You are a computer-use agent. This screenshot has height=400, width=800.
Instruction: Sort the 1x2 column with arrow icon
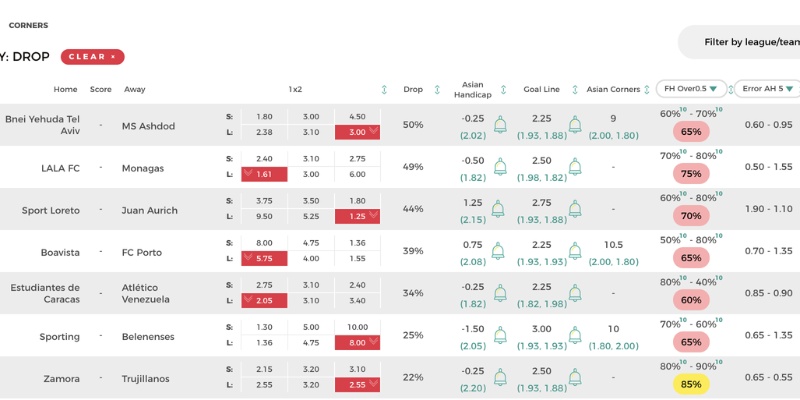(384, 90)
